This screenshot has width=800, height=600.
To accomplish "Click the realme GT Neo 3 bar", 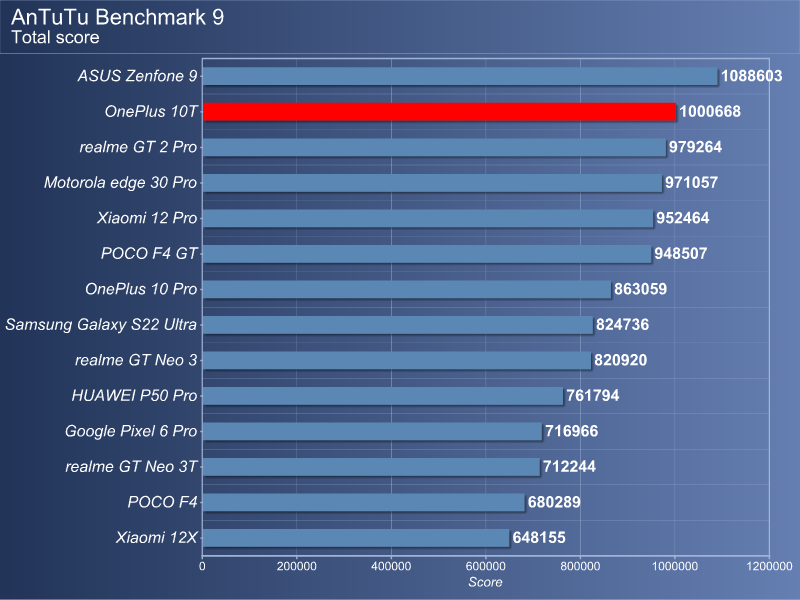I will (397, 360).
